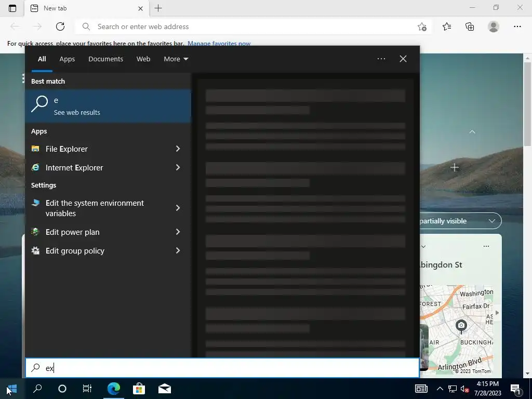Click the Edge back arrow
The image size is (532, 399).
pos(15,26)
